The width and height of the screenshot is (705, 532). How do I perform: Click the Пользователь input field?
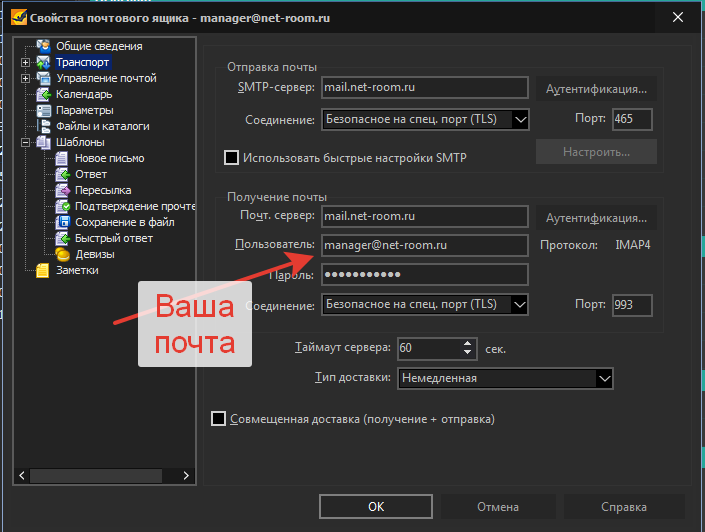click(x=425, y=245)
